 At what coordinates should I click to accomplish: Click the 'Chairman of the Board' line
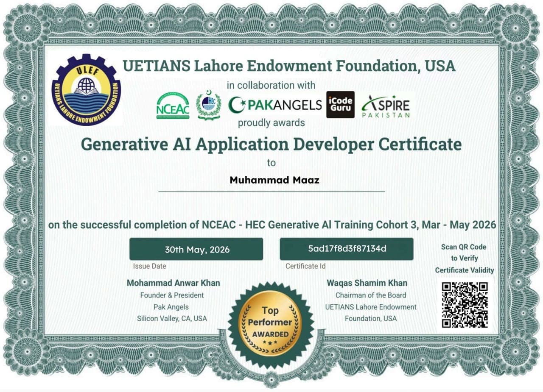(x=371, y=295)
